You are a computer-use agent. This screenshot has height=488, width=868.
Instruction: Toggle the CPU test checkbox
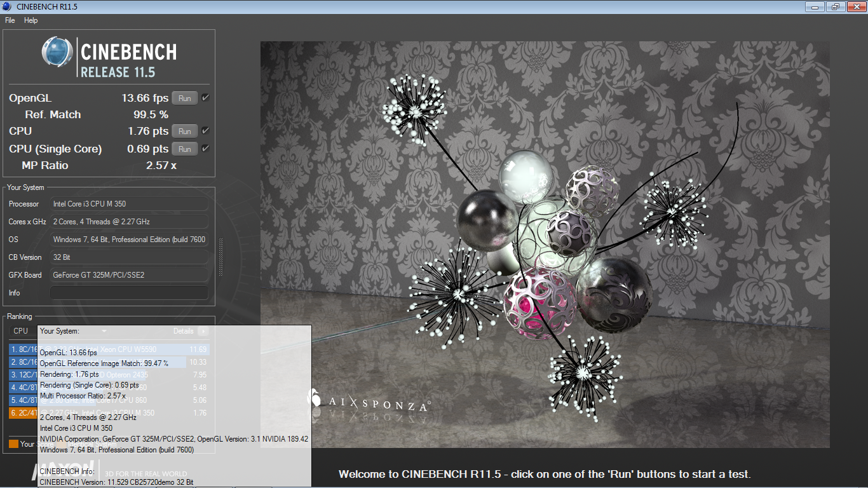(205, 131)
